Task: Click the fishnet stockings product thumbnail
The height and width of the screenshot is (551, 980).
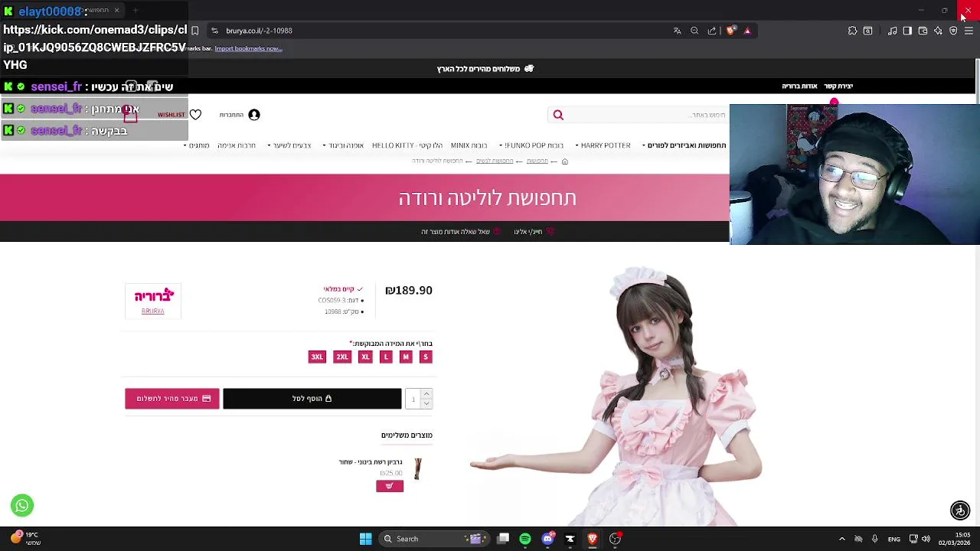Action: (x=417, y=469)
